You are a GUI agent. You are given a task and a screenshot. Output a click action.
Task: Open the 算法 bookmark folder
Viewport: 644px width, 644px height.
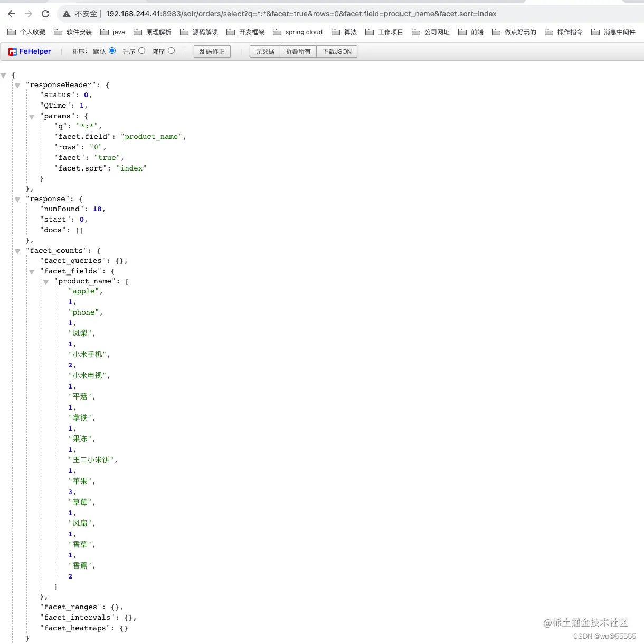point(344,32)
